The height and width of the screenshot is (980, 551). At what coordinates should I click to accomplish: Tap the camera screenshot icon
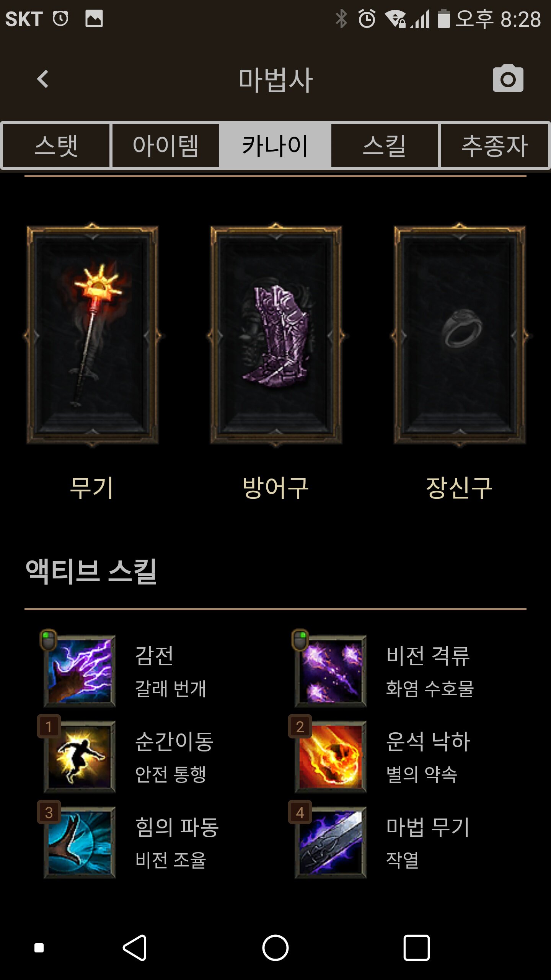(x=508, y=79)
